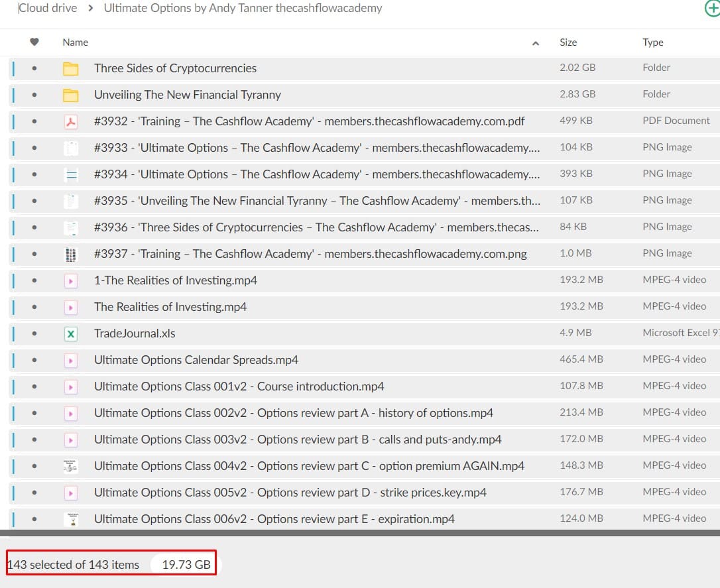Click the Ultimate Options by Andy Tanner breadcrumb
The width and height of the screenshot is (720, 588).
[x=243, y=9]
